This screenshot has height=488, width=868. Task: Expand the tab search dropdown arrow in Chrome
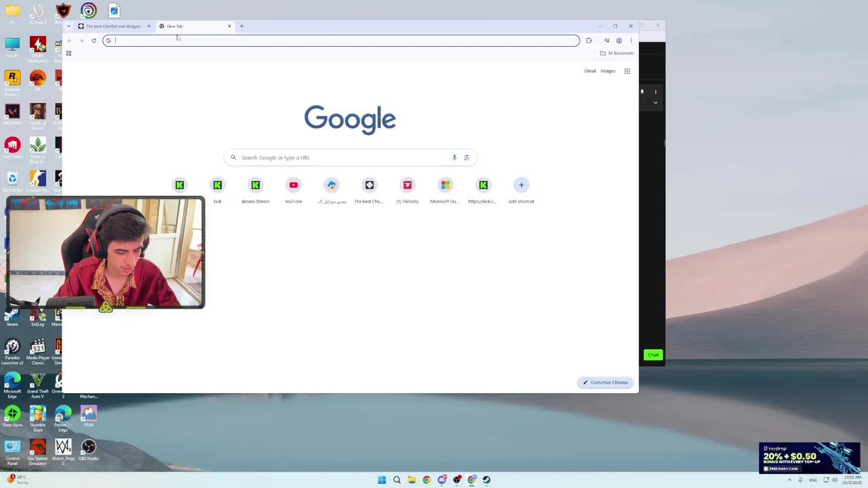(68, 26)
